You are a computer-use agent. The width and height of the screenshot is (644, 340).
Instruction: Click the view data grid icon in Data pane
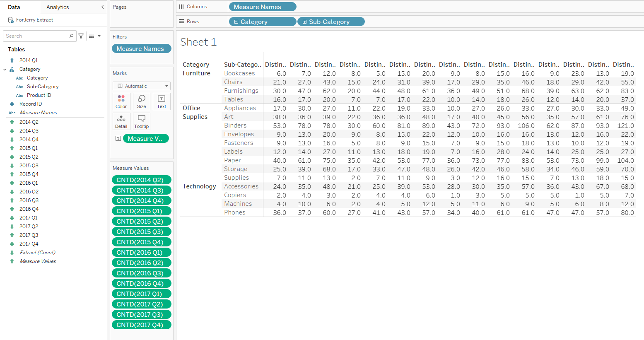click(91, 36)
